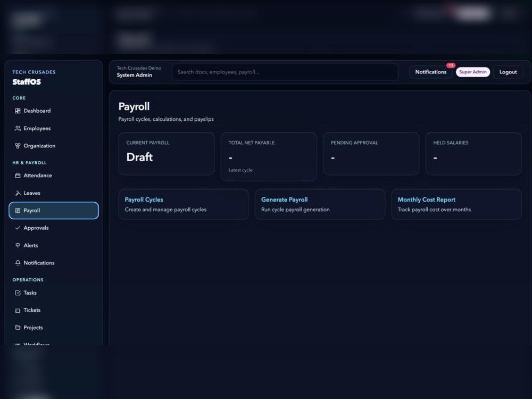
Task: Click the Leaves icon in sidebar
Action: point(18,193)
